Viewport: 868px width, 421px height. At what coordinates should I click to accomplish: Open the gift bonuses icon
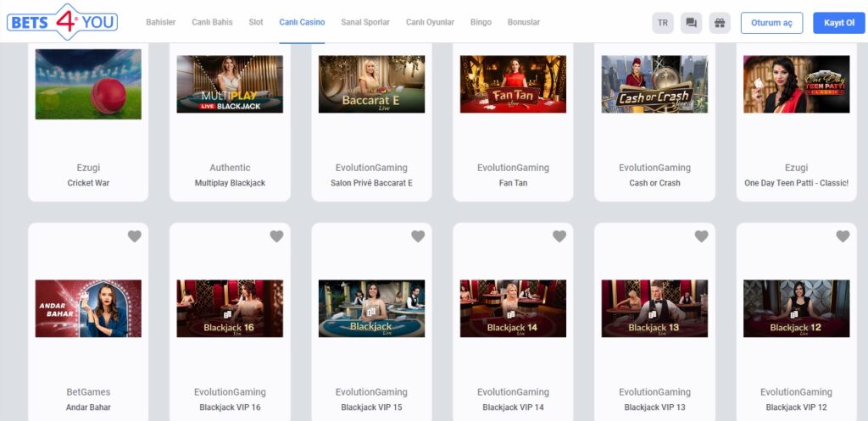point(720,23)
